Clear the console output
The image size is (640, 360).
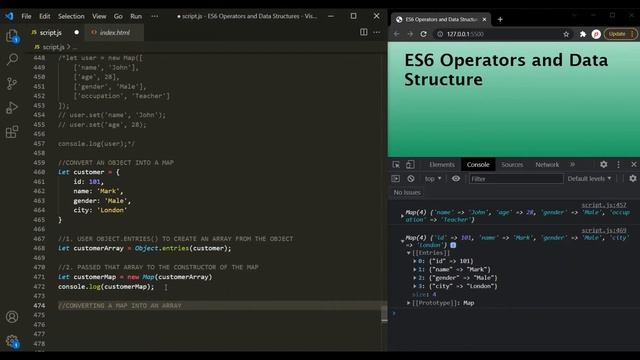[x=411, y=179]
